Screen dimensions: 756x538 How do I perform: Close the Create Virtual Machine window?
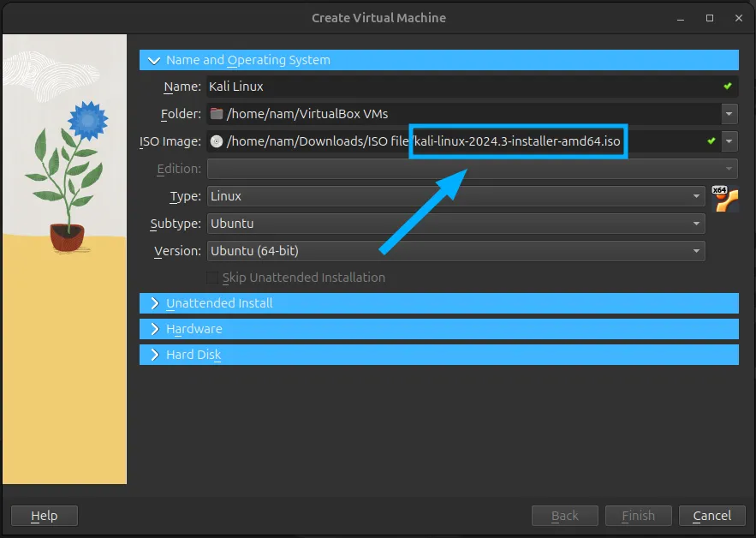pyautogui.click(x=739, y=18)
